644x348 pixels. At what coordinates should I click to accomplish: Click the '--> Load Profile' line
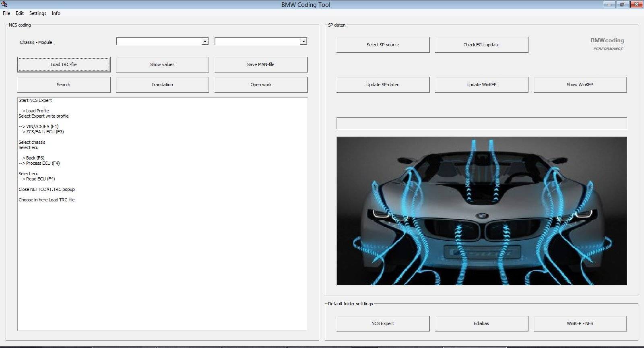(34, 111)
